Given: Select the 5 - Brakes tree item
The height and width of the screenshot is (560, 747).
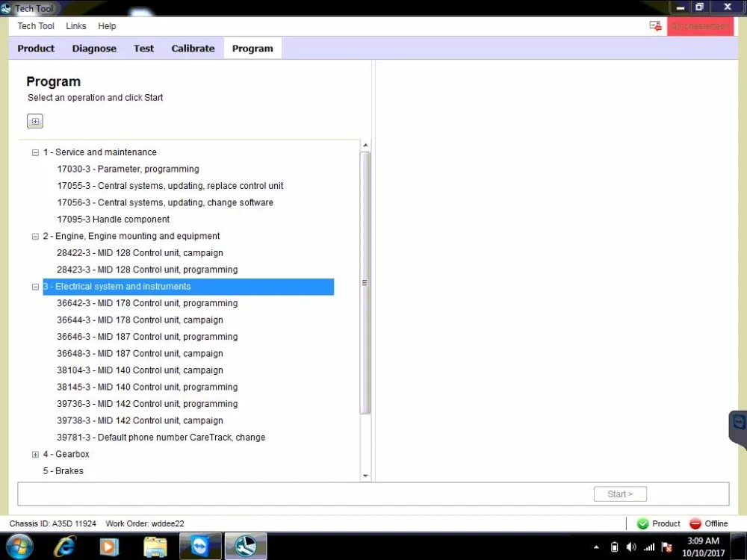Looking at the screenshot, I should click(x=63, y=471).
